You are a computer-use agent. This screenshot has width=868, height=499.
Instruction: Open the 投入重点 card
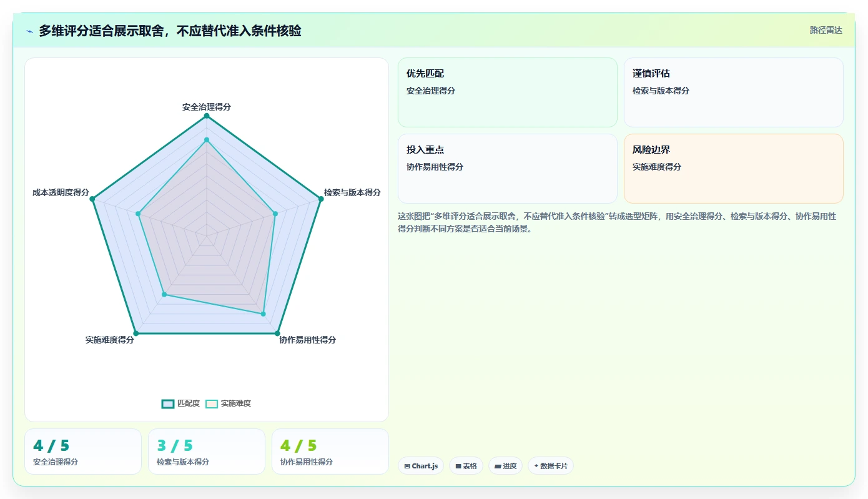(508, 169)
